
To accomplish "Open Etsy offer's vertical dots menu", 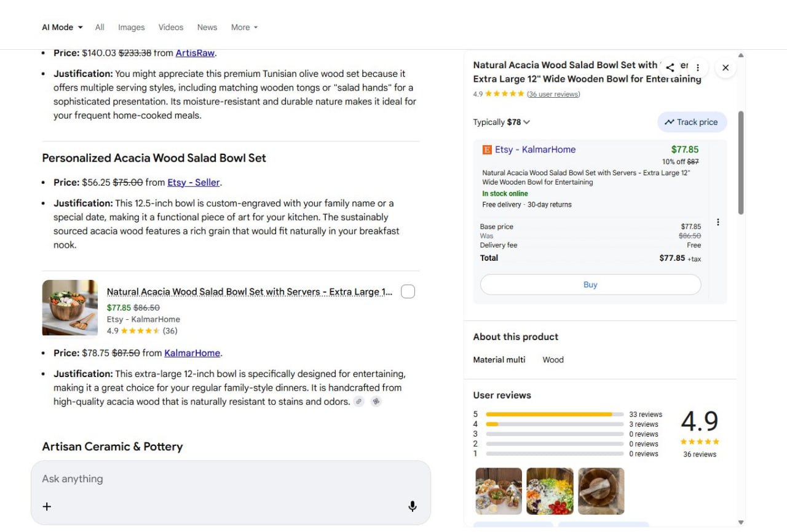I will point(718,222).
